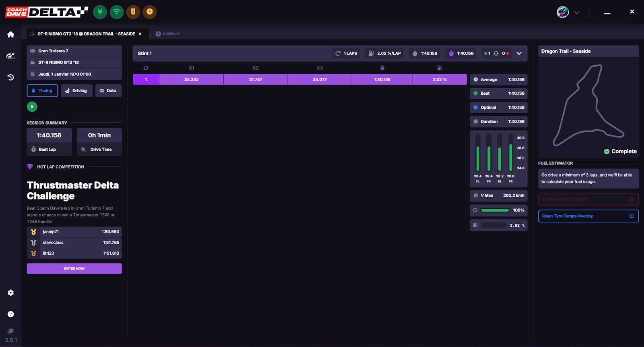The height and width of the screenshot is (347, 644).
Task: Click the 0h 1min Drive Time card
Action: click(99, 142)
